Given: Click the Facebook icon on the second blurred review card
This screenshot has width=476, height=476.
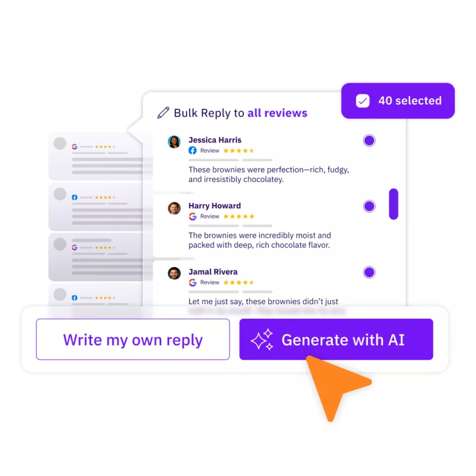Looking at the screenshot, I should click(74, 197).
